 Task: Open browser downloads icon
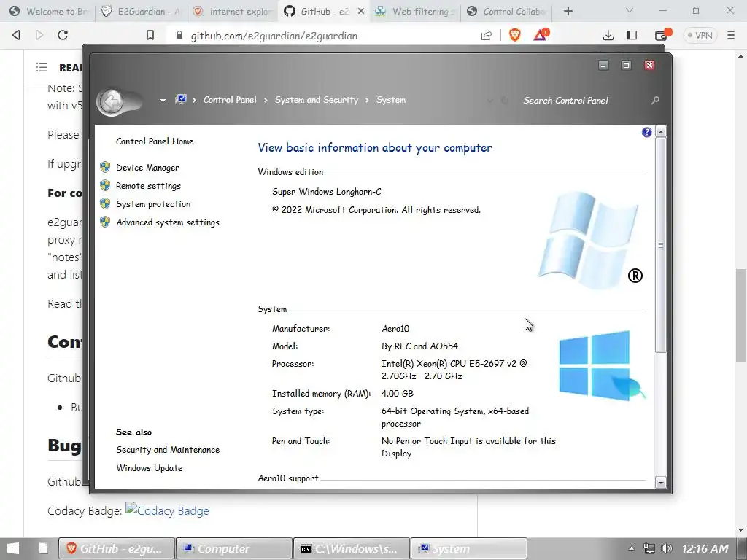point(608,35)
